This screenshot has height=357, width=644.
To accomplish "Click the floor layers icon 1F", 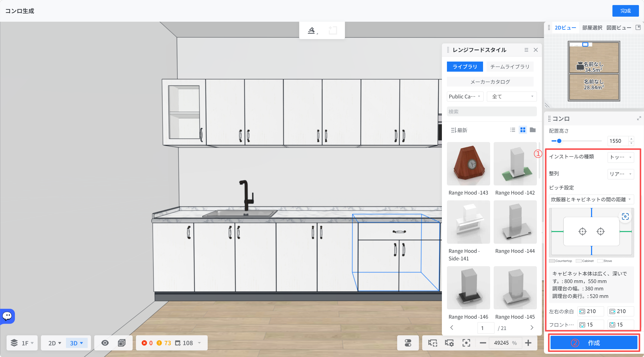I will [x=14, y=343].
